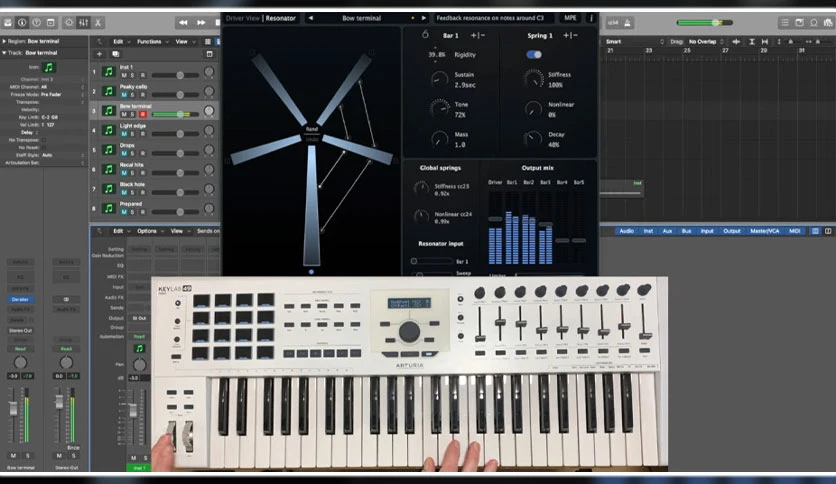This screenshot has width=836, height=484.
Task: Toggle Smart Controls dial button
Action: (69, 22)
